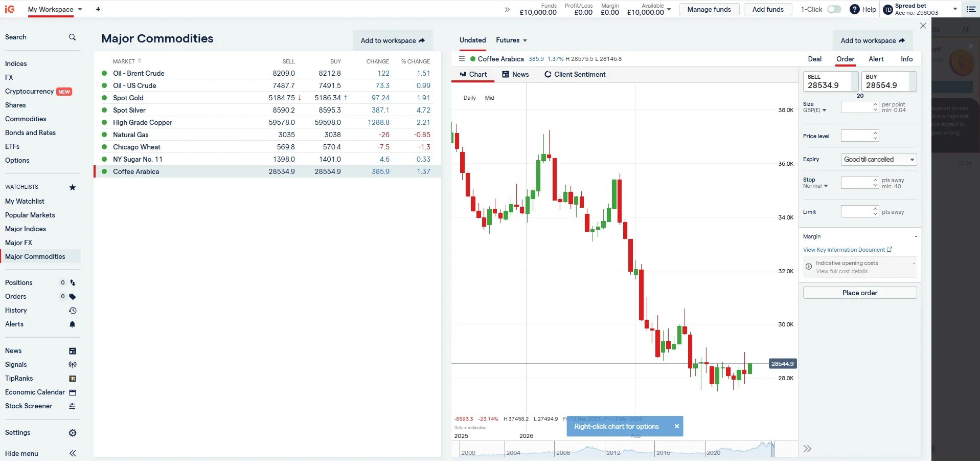Switch to the Client Sentiment tab

click(x=575, y=74)
